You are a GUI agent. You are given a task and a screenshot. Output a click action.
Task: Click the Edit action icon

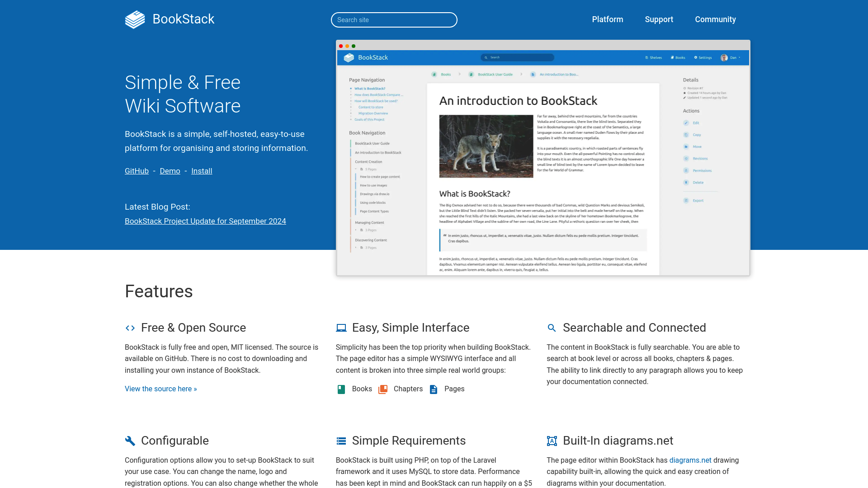pyautogui.click(x=686, y=123)
